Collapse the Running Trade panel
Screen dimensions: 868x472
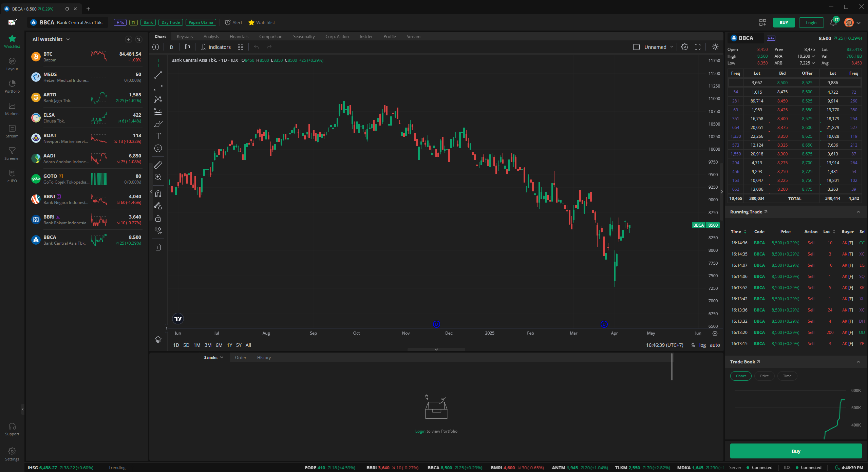(x=858, y=212)
